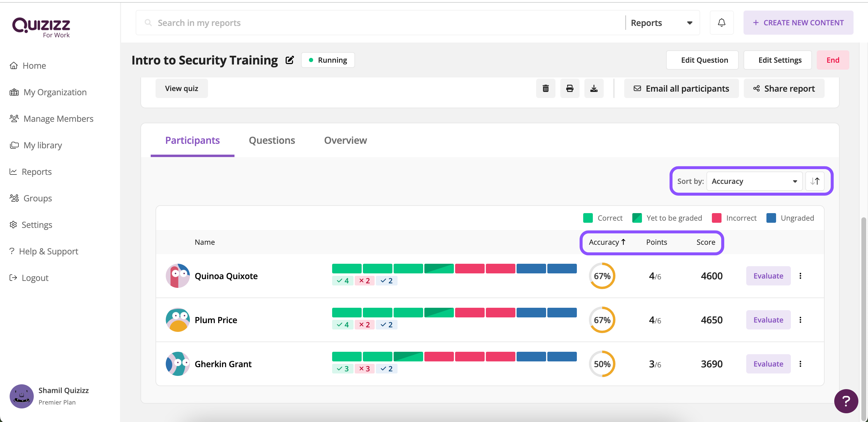This screenshot has width=868, height=422.
Task: Click Shamil Quizizz profile avatar
Action: (22, 396)
